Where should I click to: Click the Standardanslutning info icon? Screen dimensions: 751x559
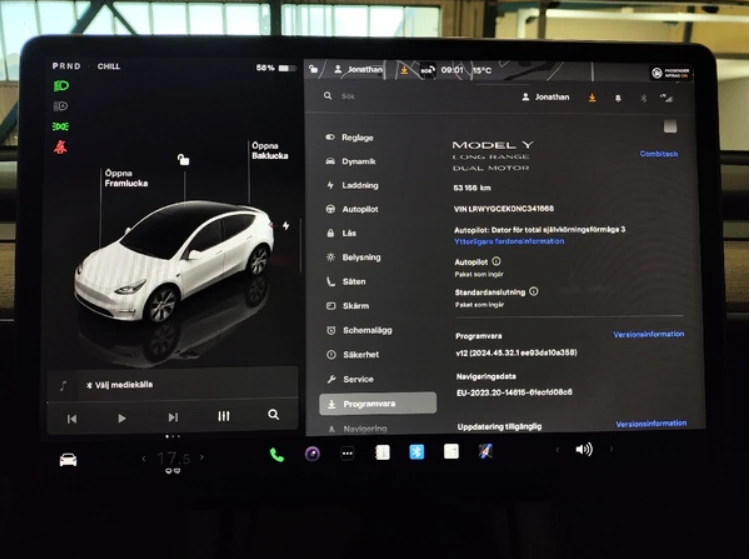[534, 292]
